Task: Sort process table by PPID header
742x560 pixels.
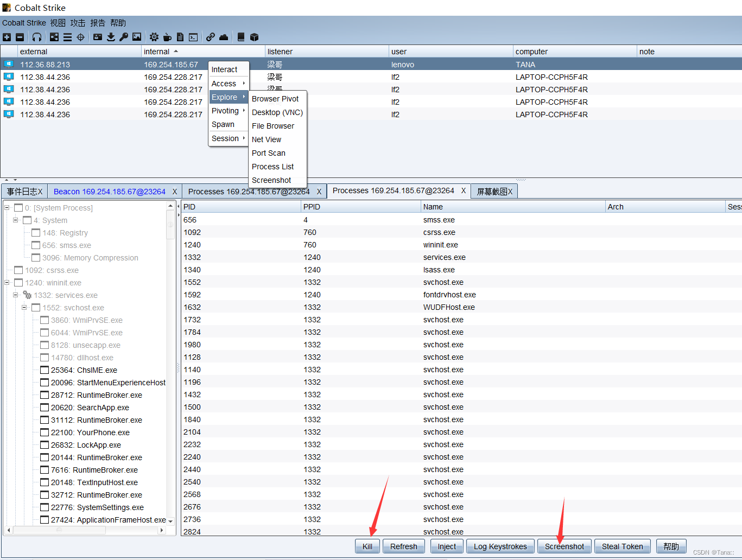Action: [360, 207]
